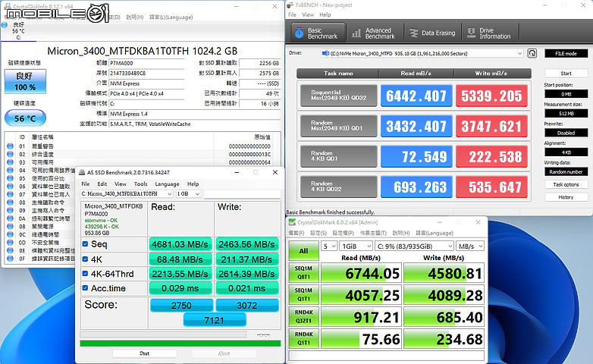The image size is (593, 364).
Task: Toggle the 4K test checkbox in AS SSD
Action: tap(85, 259)
